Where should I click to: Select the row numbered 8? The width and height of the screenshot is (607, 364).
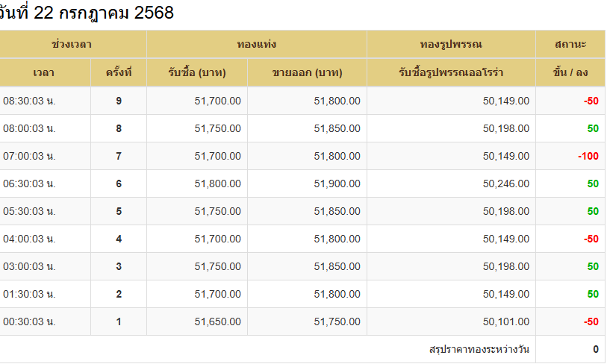(302, 128)
